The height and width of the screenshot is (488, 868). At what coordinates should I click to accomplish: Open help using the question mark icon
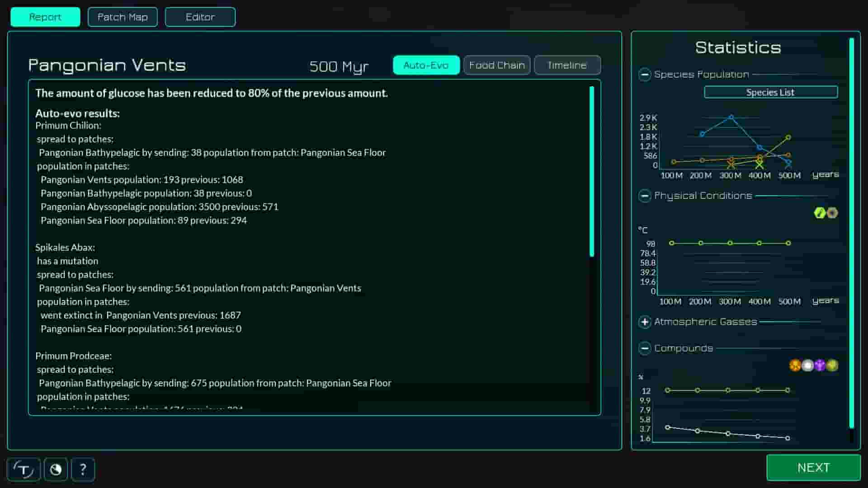[x=83, y=470]
